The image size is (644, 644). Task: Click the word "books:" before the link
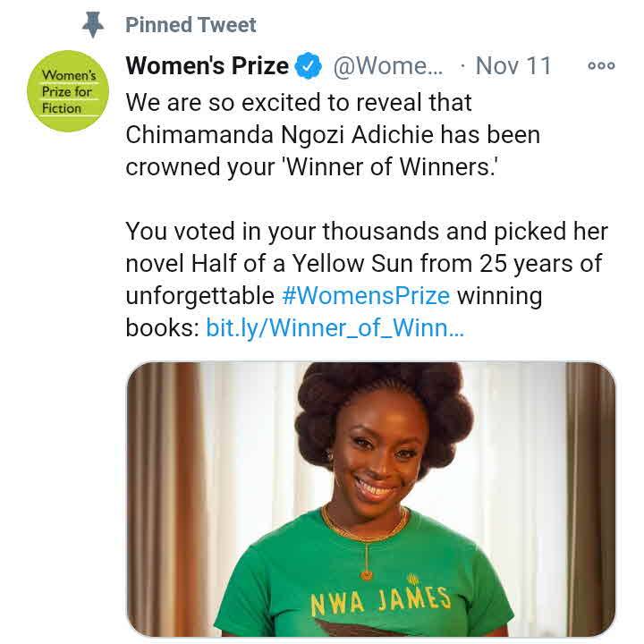tap(162, 328)
